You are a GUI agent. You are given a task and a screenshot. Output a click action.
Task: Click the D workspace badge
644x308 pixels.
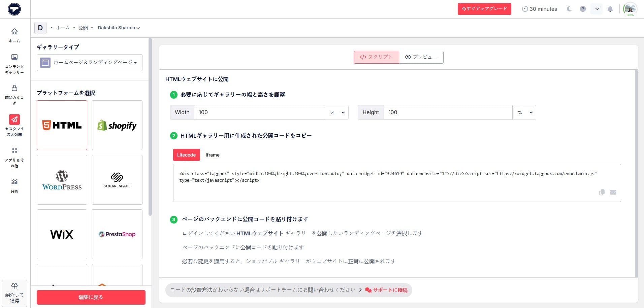(x=40, y=28)
